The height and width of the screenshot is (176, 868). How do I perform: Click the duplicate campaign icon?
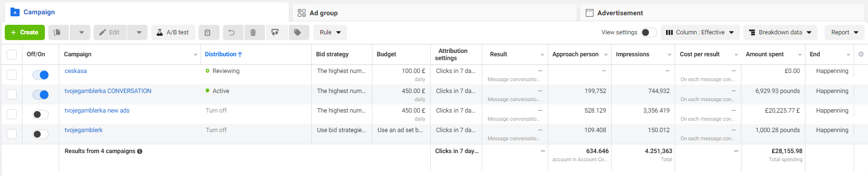[57, 32]
